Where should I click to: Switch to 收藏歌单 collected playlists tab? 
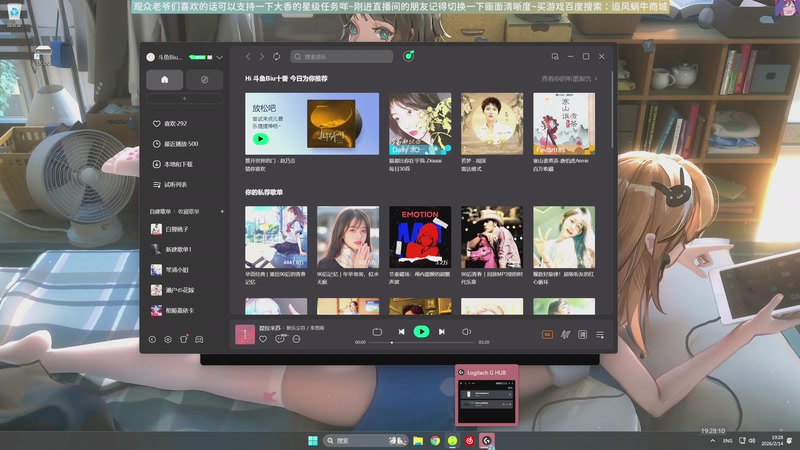188,211
